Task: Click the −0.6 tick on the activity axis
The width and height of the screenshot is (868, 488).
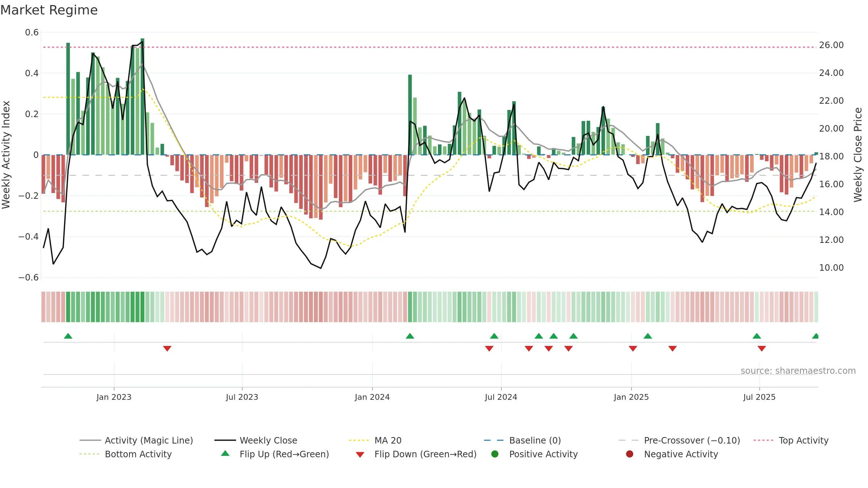Action: (x=29, y=278)
